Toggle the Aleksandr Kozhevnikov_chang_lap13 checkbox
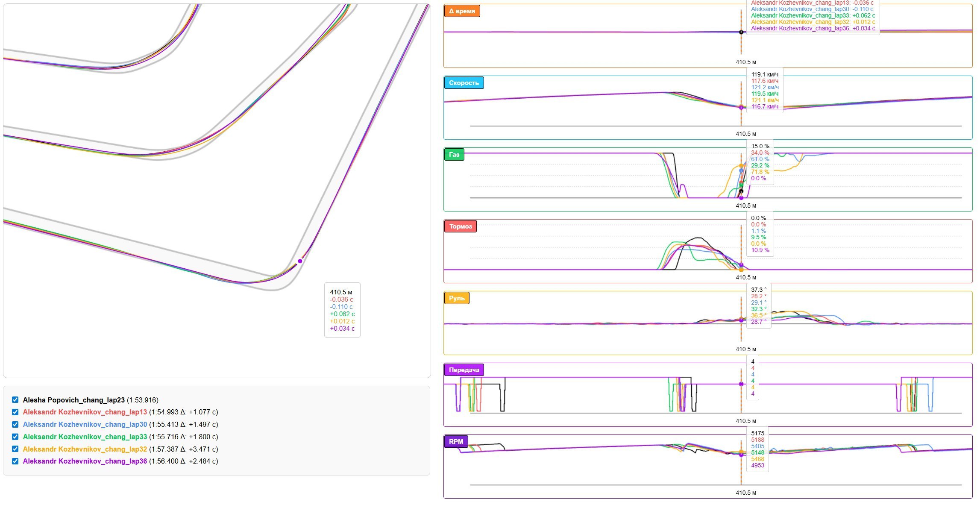Image resolution: width=980 pixels, height=505 pixels. tap(15, 412)
